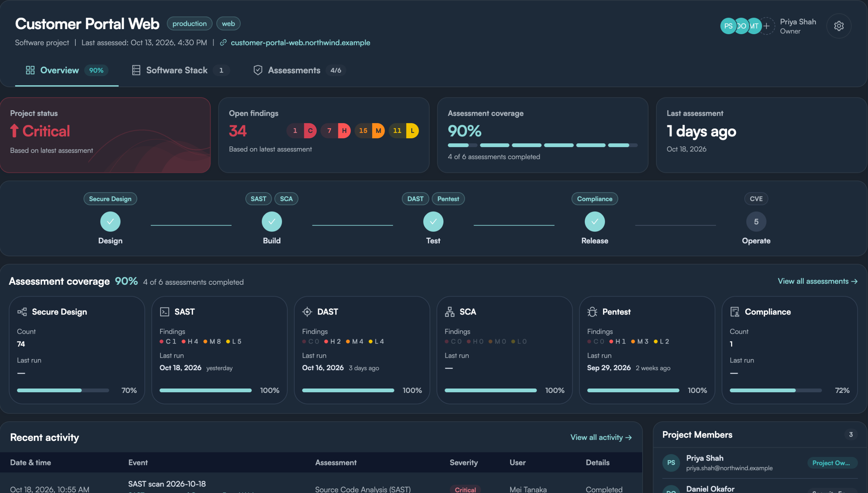This screenshot has height=493, width=868.
Task: Click the link icon beside project URL
Action: click(x=223, y=43)
